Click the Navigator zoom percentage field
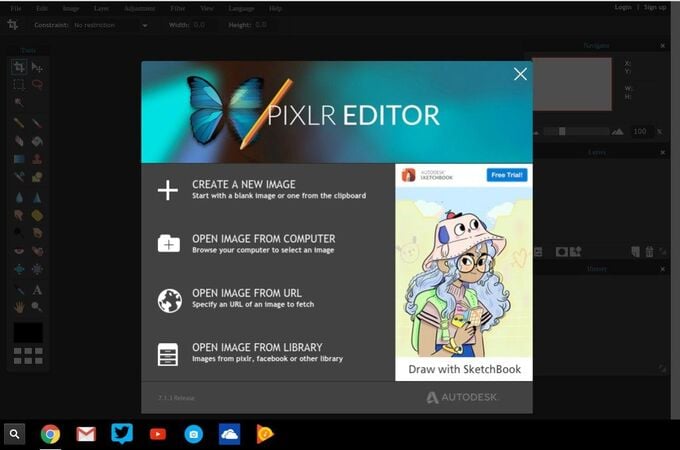Viewport: 680px width, 450px height. click(640, 131)
